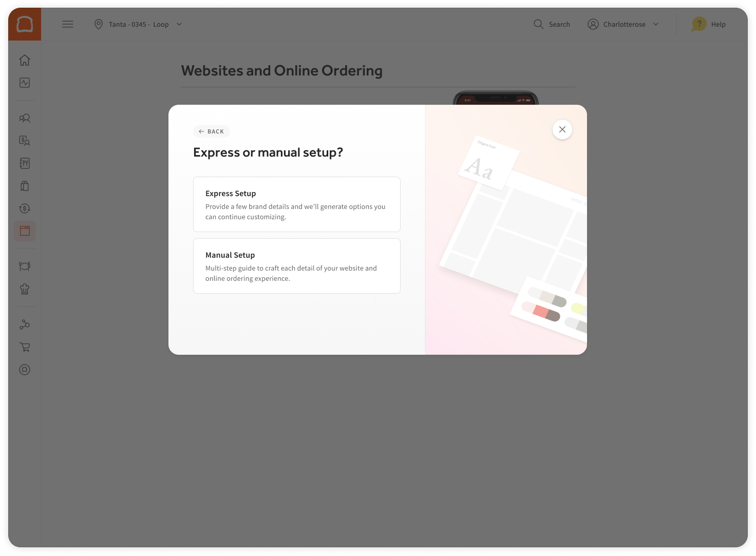This screenshot has width=756, height=556.
Task: Click the red color swatch in illustration
Action: pyautogui.click(x=540, y=311)
